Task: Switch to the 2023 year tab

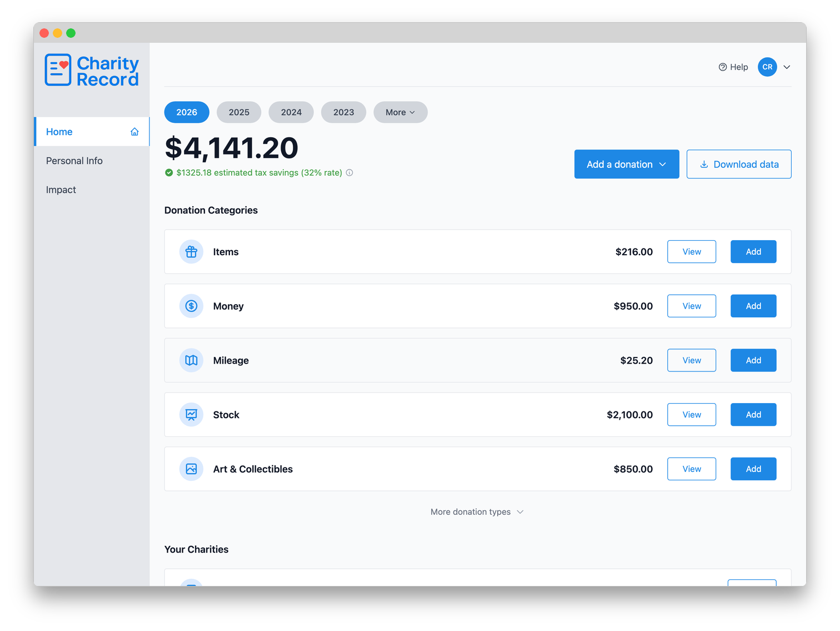Action: 343,112
